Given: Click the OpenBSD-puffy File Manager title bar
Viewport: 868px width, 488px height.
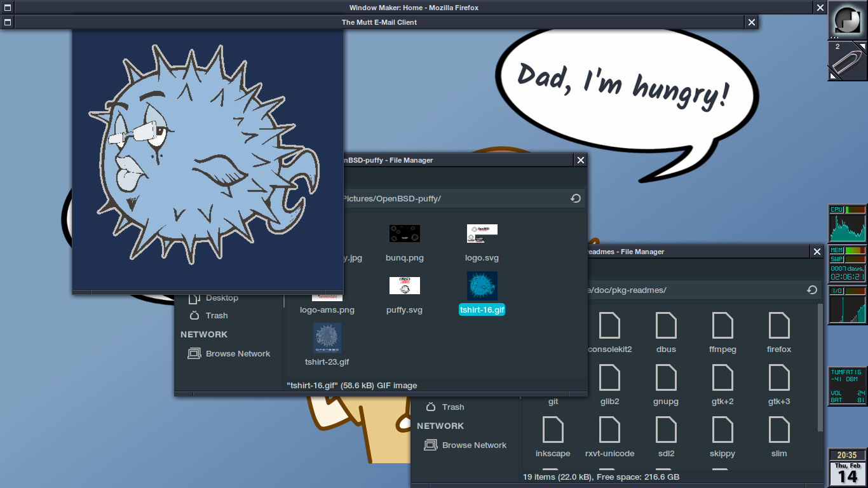Looking at the screenshot, I should click(458, 160).
